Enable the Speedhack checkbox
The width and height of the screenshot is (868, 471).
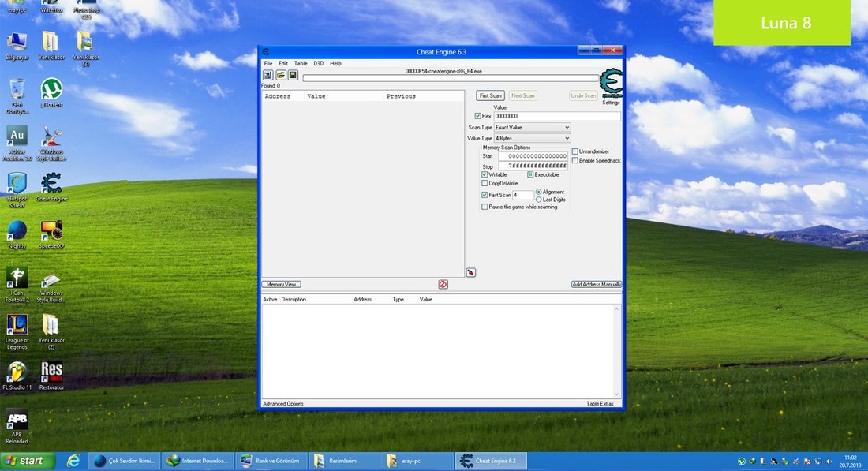[575, 160]
